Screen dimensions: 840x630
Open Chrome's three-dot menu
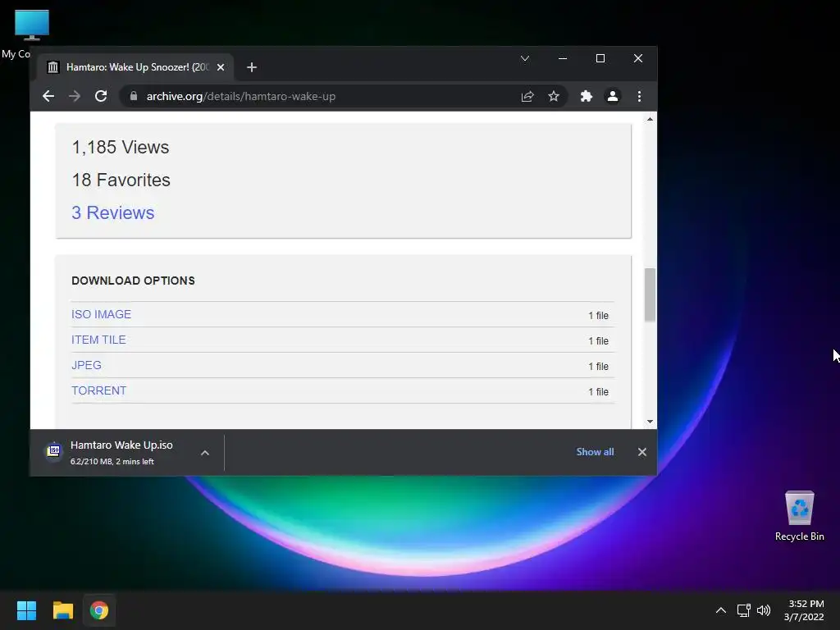coord(639,97)
